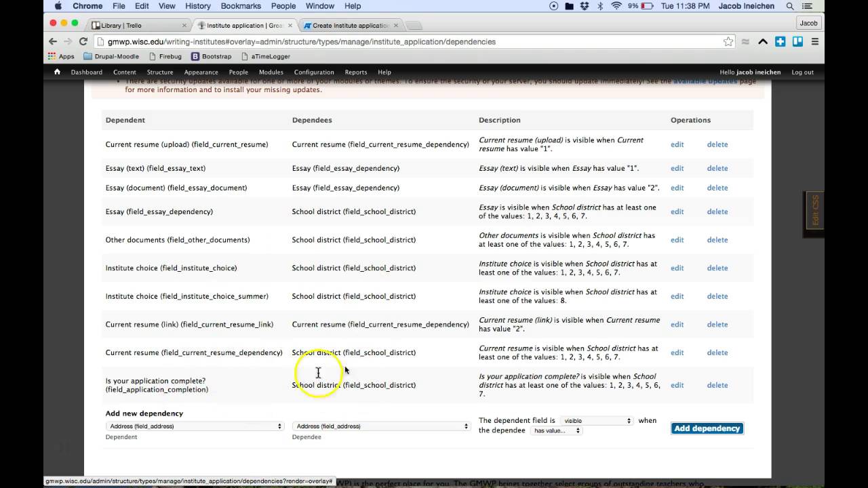The height and width of the screenshot is (488, 868).
Task: Open Bookmarks menu in menu bar
Action: point(241,6)
